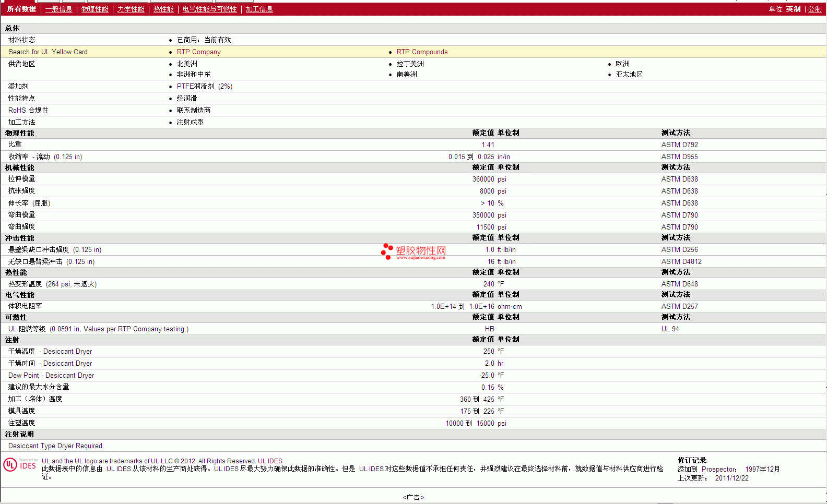Click the UL IDES logo icon
This screenshot has height=504, width=827.
pos(20,464)
